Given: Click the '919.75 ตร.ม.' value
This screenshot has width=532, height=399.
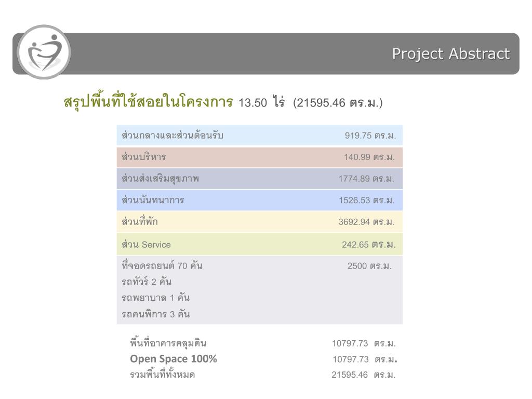Looking at the screenshot, I should pyautogui.click(x=370, y=136).
